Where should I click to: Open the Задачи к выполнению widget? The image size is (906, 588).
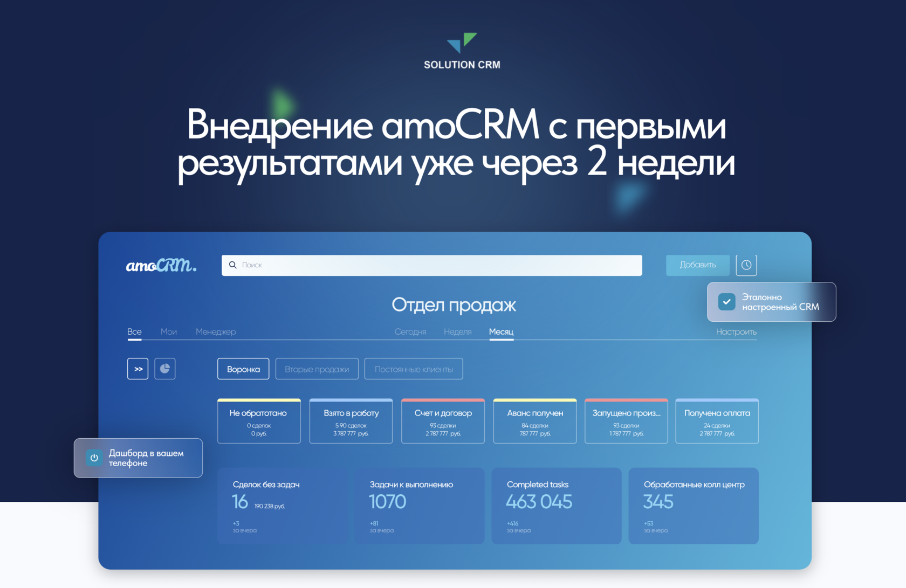point(420,506)
